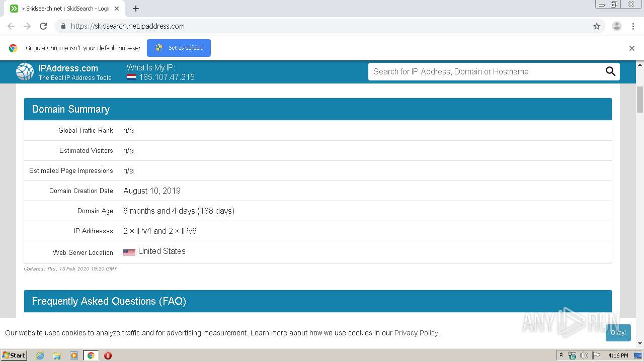Open the IPAddress.com home link
The width and height of the screenshot is (644, 362).
68,68
